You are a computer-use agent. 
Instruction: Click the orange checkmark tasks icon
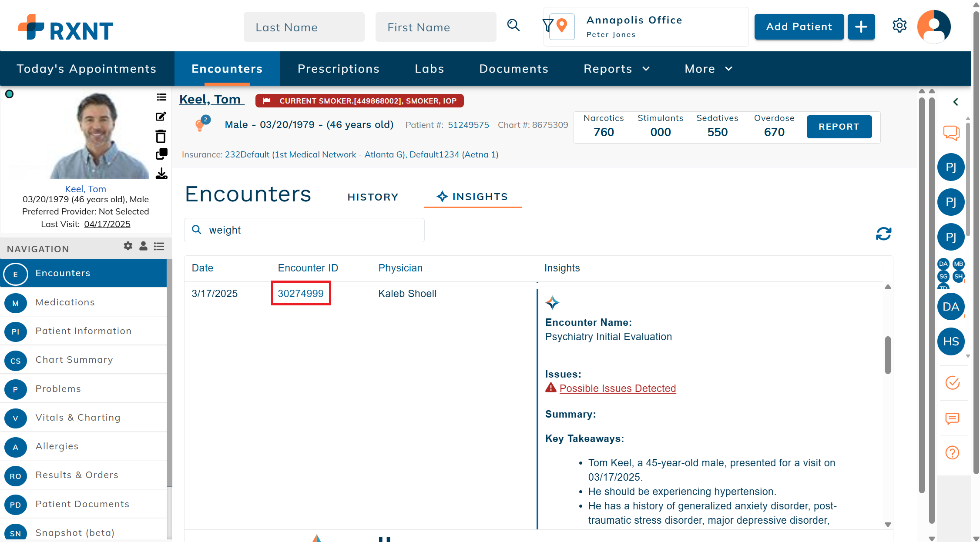[x=953, y=383]
